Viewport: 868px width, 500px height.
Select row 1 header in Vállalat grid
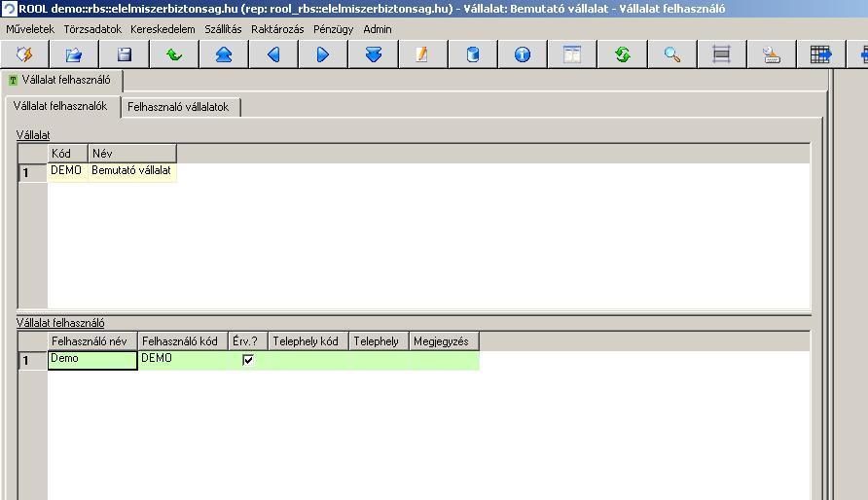(x=33, y=172)
